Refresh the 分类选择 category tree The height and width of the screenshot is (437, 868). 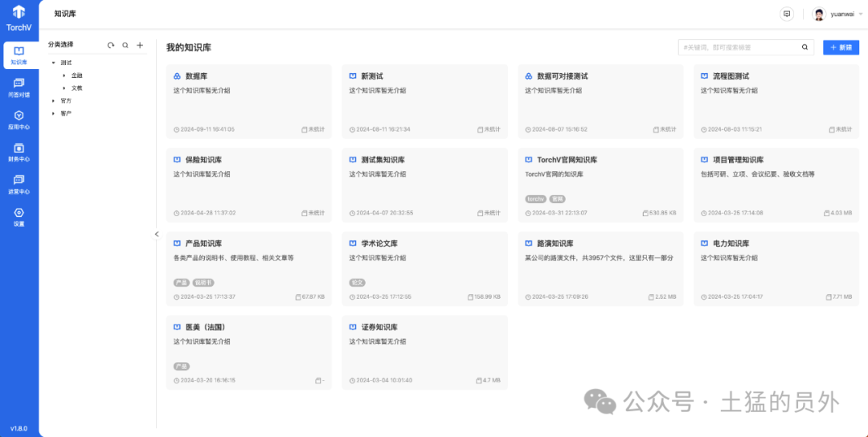111,45
